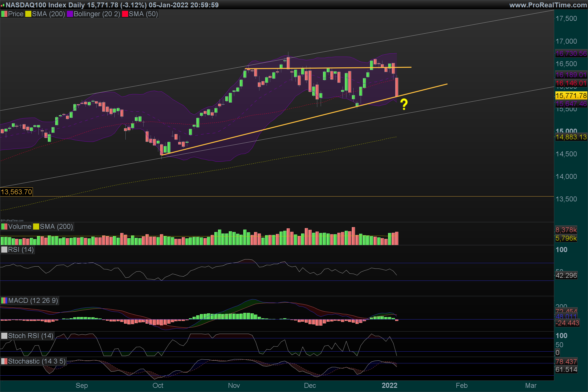The width and height of the screenshot is (588, 392).
Task: Click the 42.296 RSI value label
Action: point(566,275)
